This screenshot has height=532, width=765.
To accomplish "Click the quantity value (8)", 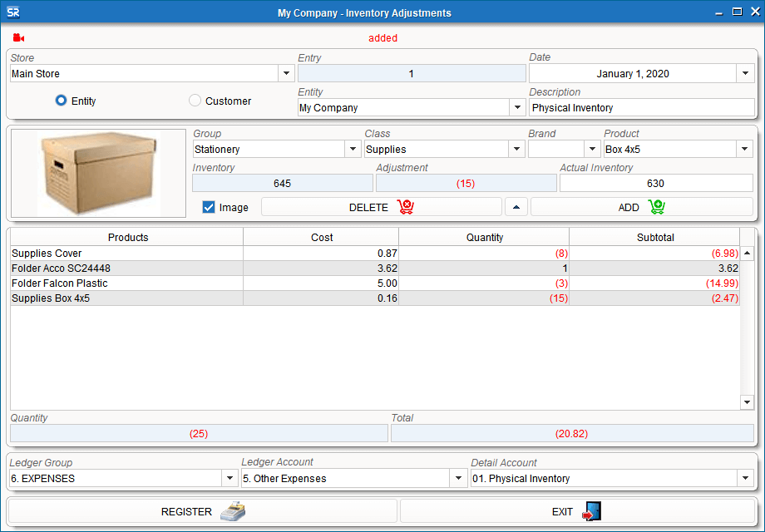I will coord(561,253).
